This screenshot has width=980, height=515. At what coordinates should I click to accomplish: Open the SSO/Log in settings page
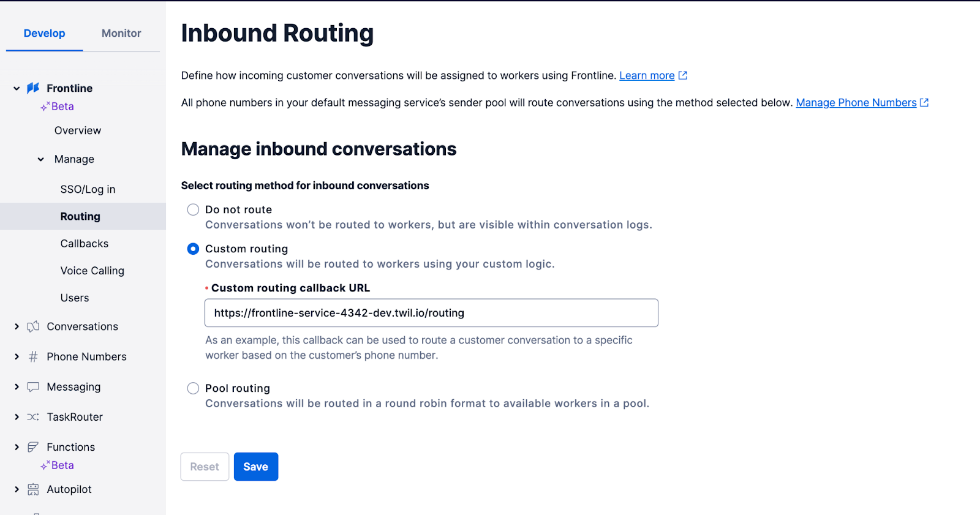click(x=88, y=189)
